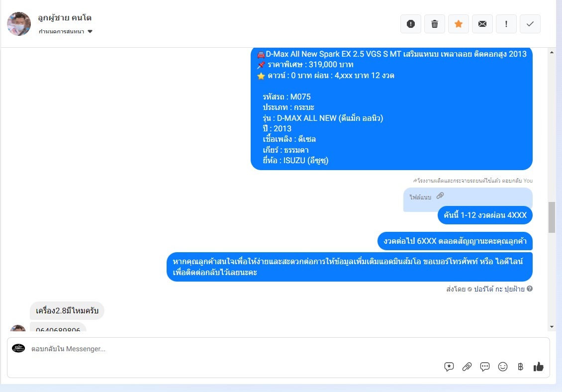Expand the กำหนดการสนทนา dropdown
Viewport: 562px width, 392px height.
[66, 31]
